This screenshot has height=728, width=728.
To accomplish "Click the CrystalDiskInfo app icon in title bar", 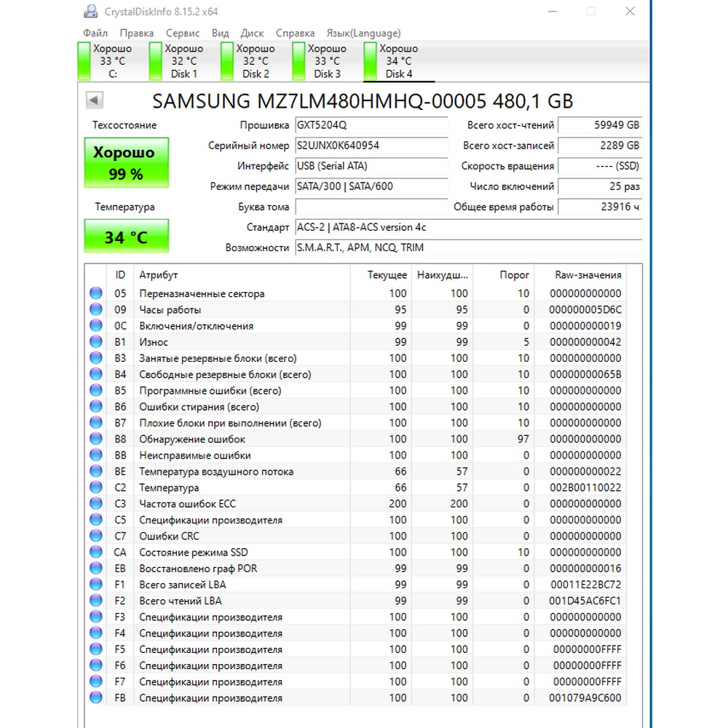I will pos(90,11).
